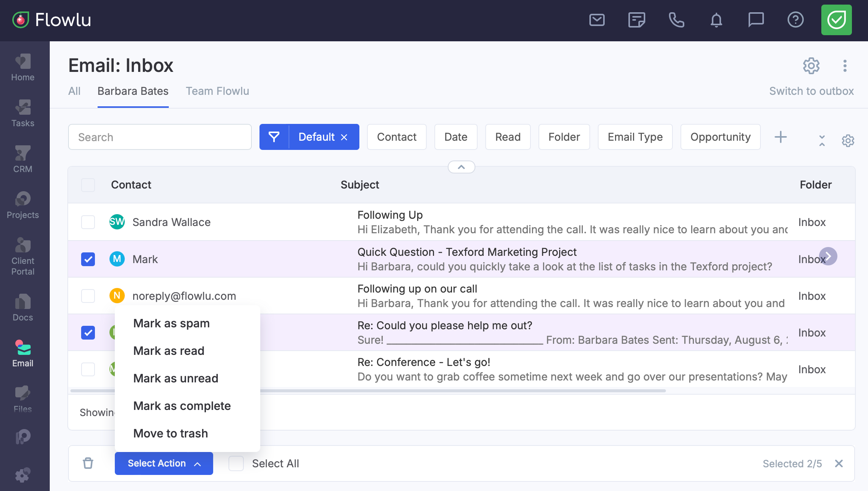Open 'Re: Conference - Let's go!' email

[424, 362]
